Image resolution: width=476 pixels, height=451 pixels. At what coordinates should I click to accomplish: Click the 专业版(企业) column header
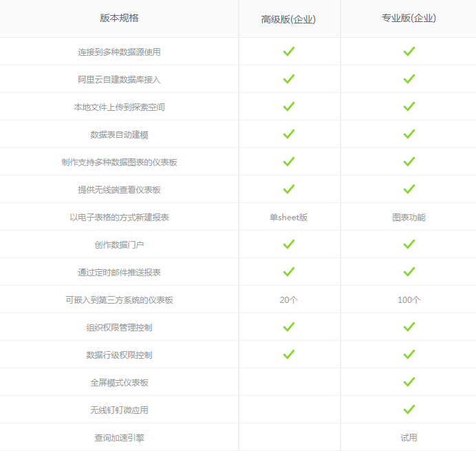coord(409,18)
